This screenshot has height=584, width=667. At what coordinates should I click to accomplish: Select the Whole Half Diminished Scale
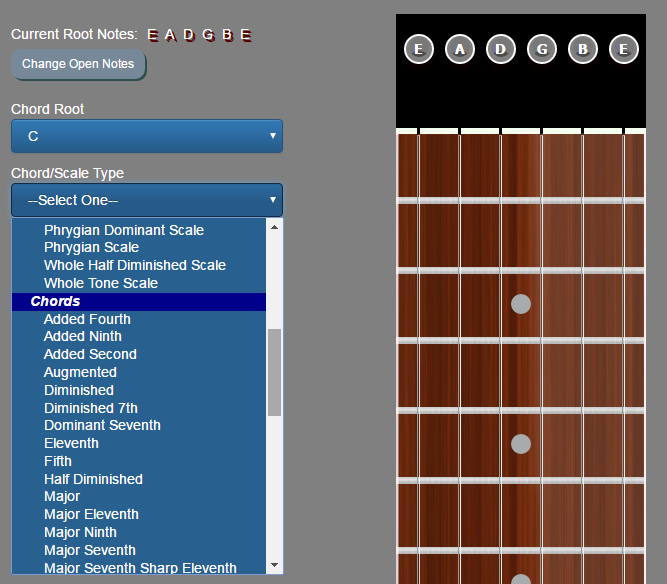point(134,265)
